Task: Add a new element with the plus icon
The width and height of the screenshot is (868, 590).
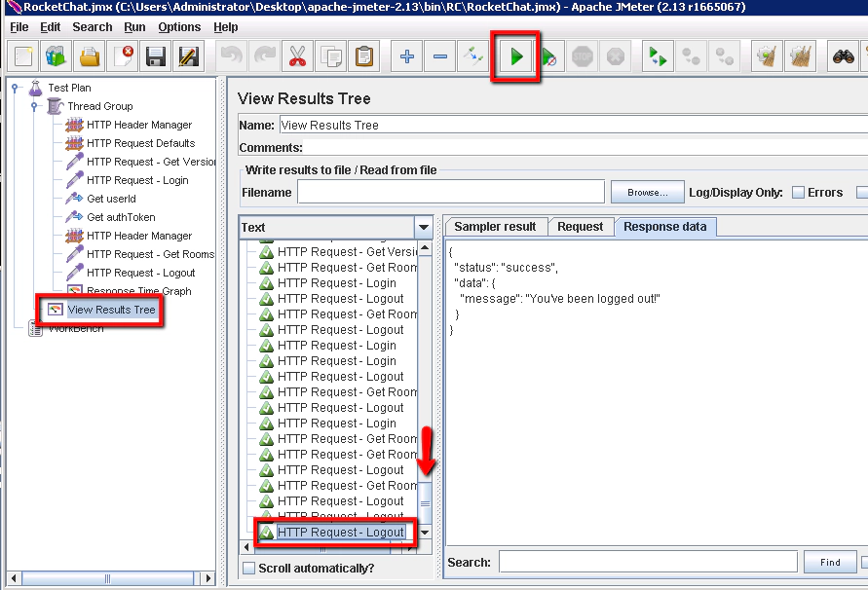Action: pyautogui.click(x=406, y=56)
